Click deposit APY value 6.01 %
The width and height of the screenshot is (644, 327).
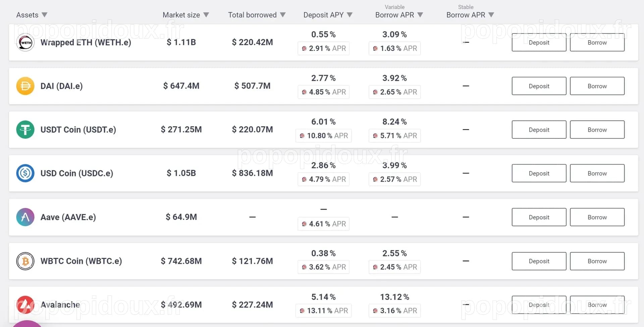click(323, 122)
